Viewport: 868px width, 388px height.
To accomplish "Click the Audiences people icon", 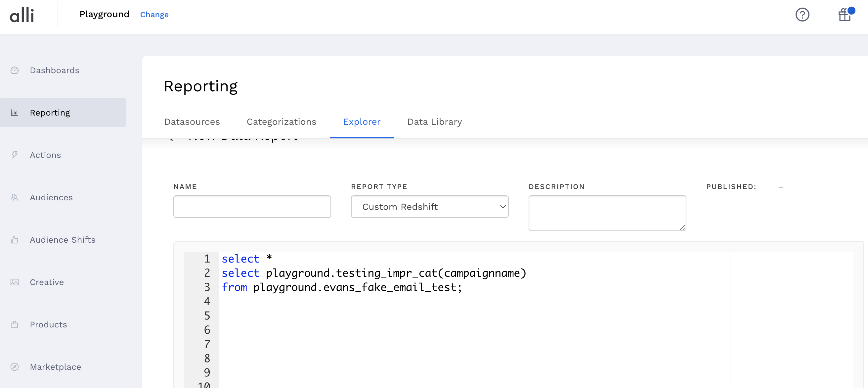I will [x=15, y=198].
